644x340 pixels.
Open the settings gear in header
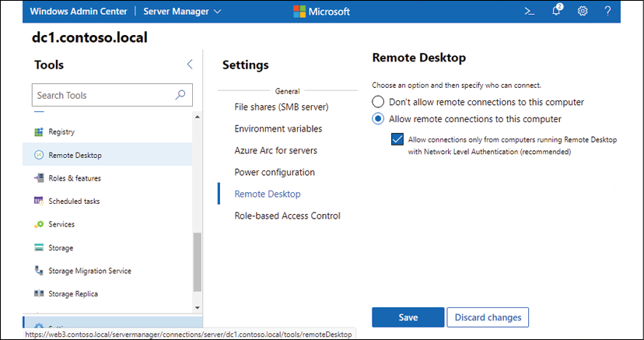[583, 12]
